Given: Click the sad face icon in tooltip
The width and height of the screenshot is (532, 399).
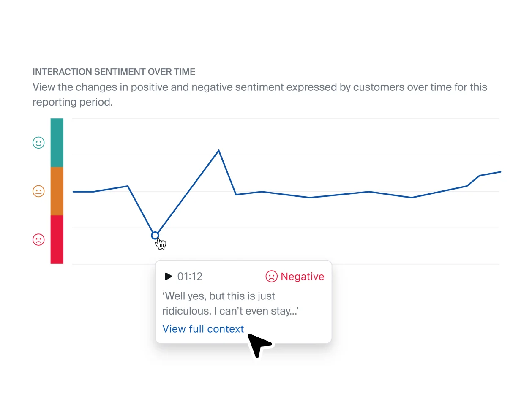Looking at the screenshot, I should [x=271, y=277].
